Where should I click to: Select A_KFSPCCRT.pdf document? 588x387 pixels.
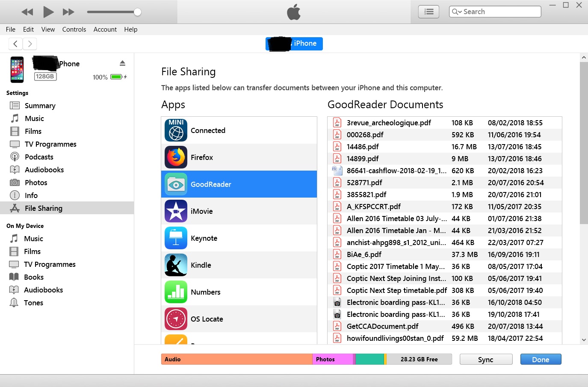tap(445, 207)
